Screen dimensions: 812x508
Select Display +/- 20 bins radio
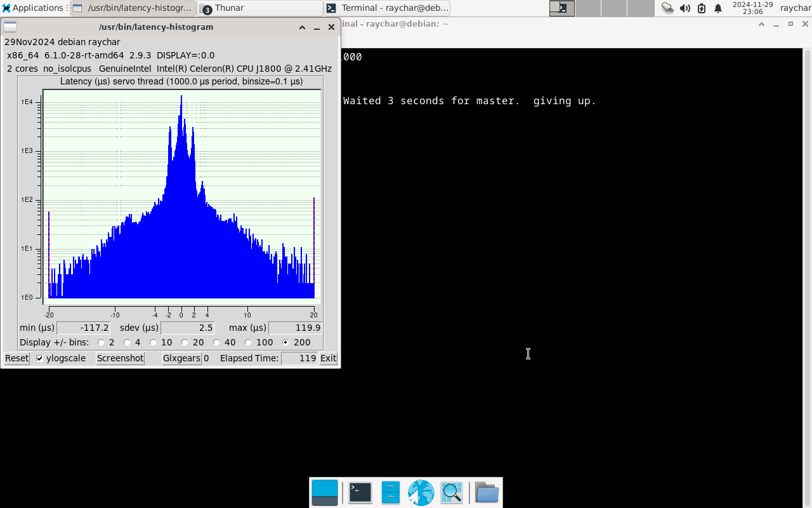[185, 343]
